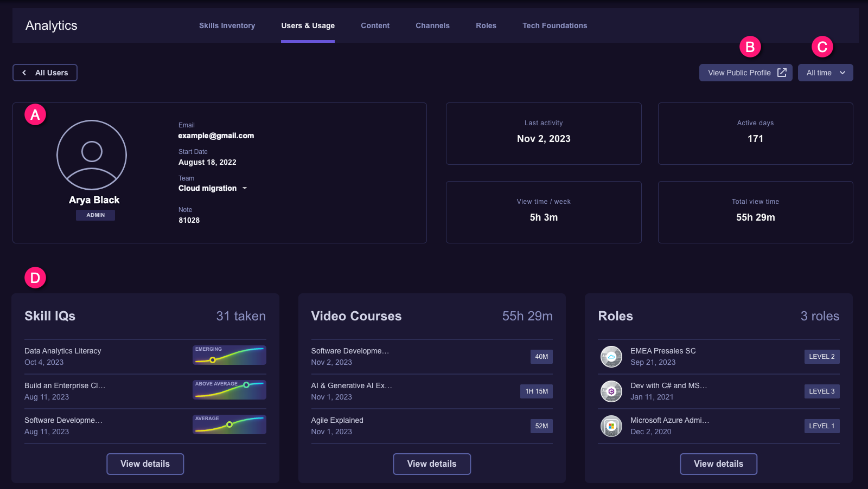
Task: Expand the Cloud migration team dropdown
Action: 245,188
